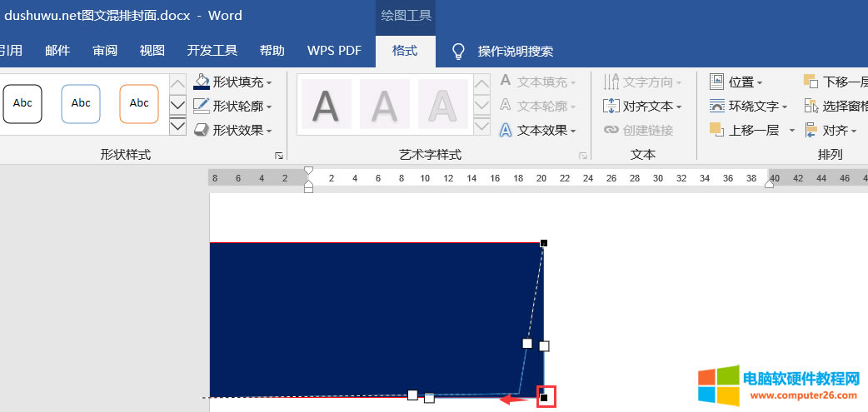
Task: Open the 选择窗格 selection pane
Action: coord(836,107)
